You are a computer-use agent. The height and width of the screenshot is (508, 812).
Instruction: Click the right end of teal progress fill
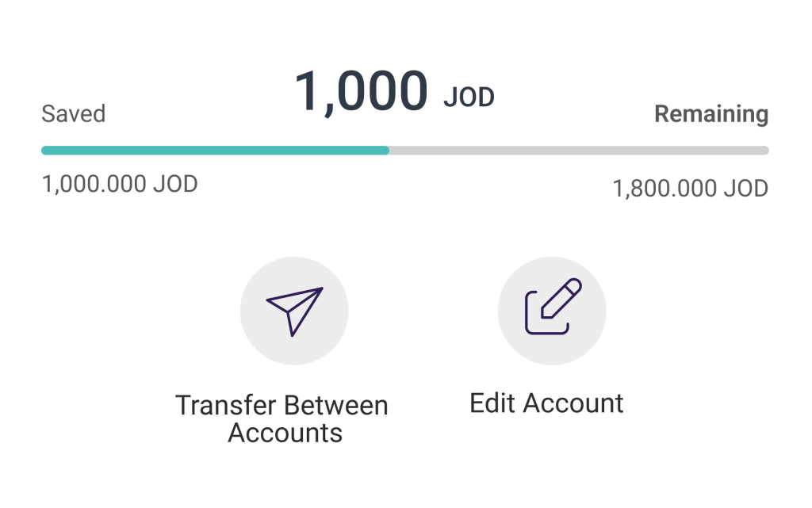click(x=385, y=151)
